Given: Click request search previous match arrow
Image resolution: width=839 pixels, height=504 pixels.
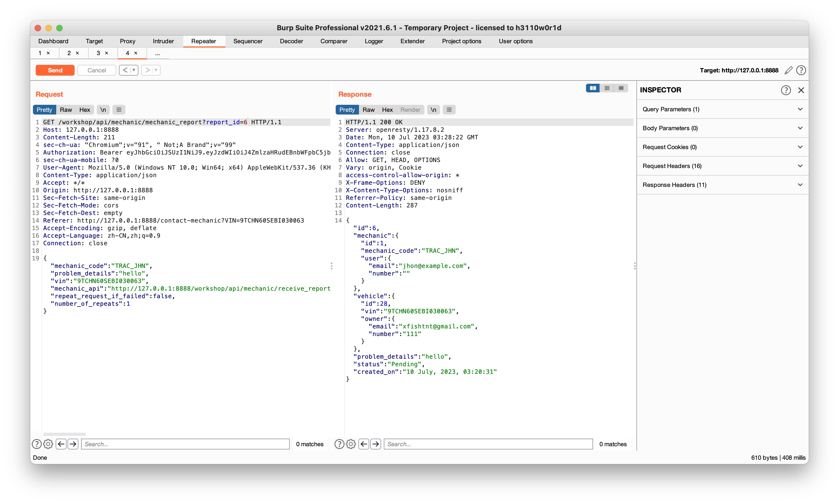Looking at the screenshot, I should (61, 444).
